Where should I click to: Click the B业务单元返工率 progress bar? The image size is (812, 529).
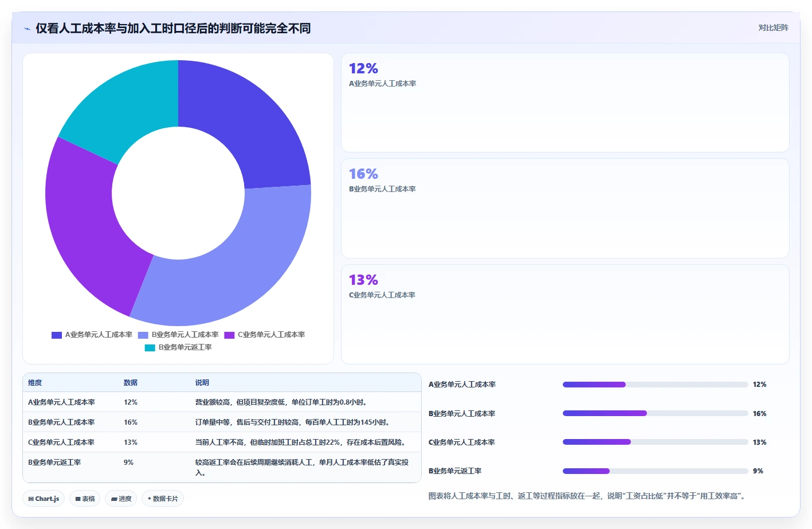[655, 471]
